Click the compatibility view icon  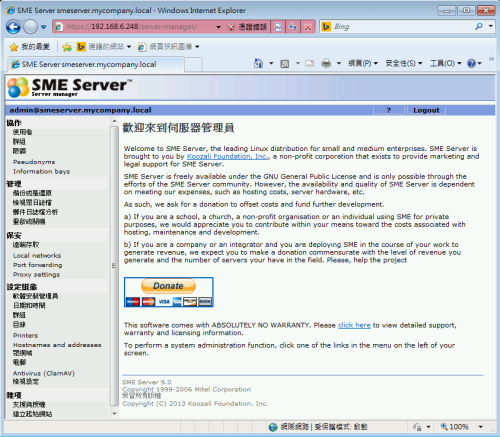coord(278,27)
